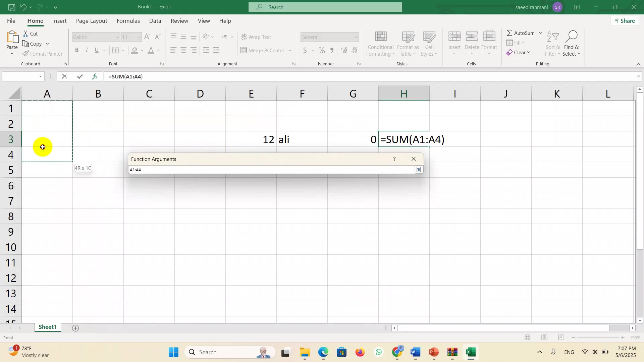
Task: Switch to Page Break Preview
Action: click(561, 338)
